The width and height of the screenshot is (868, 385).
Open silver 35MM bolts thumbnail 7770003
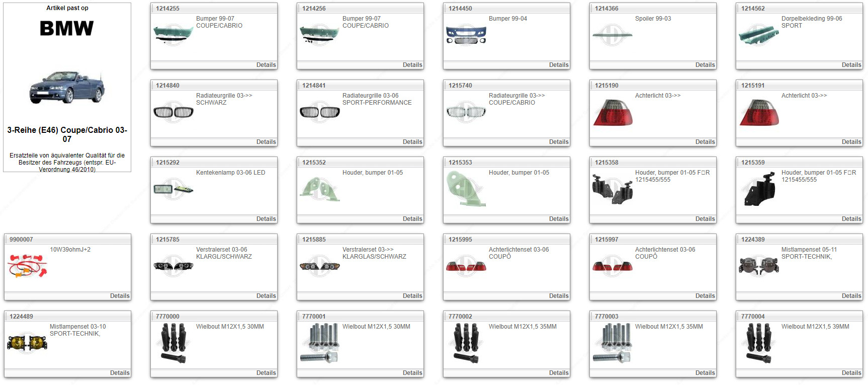(613, 343)
